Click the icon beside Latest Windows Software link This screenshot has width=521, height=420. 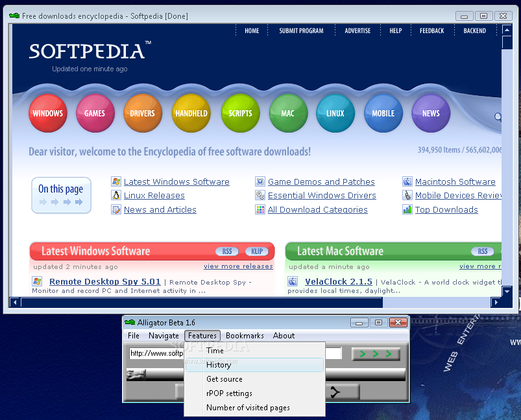click(x=116, y=181)
